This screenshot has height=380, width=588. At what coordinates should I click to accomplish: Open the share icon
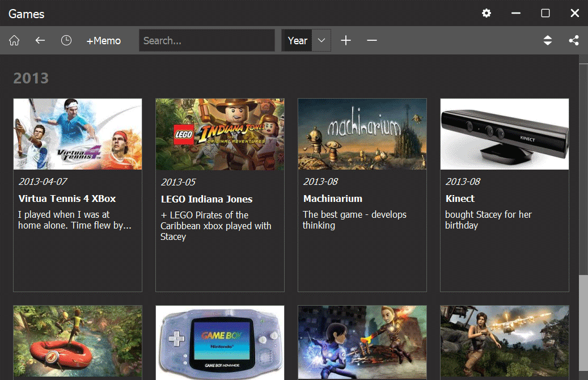click(574, 40)
